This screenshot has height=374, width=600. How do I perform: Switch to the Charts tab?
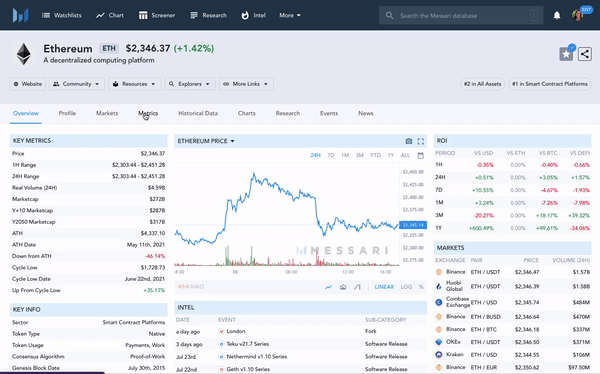click(x=246, y=113)
